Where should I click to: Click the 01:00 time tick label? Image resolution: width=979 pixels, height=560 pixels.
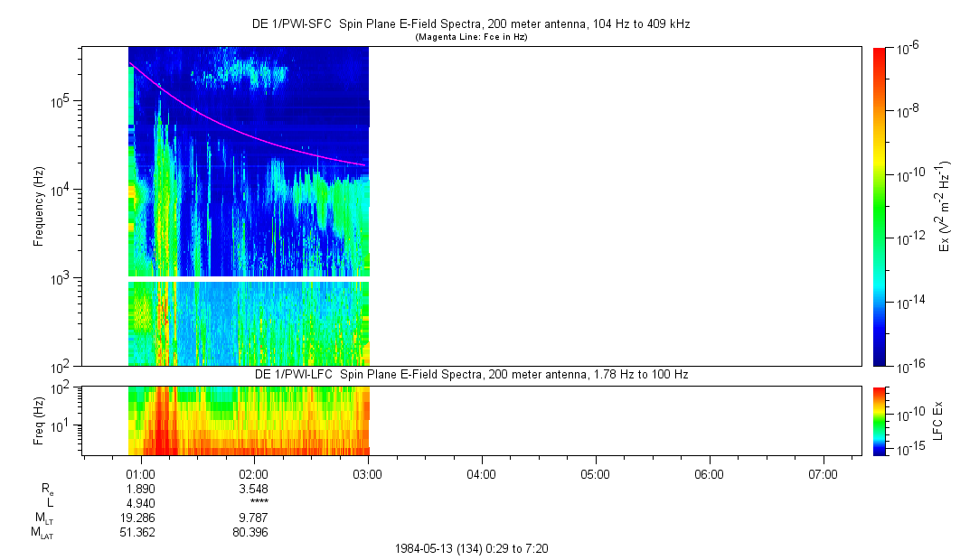click(x=140, y=474)
